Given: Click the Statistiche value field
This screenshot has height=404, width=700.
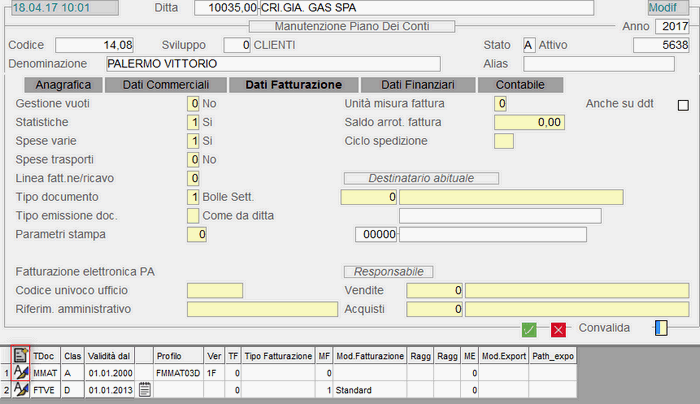Looking at the screenshot, I should 193,122.
